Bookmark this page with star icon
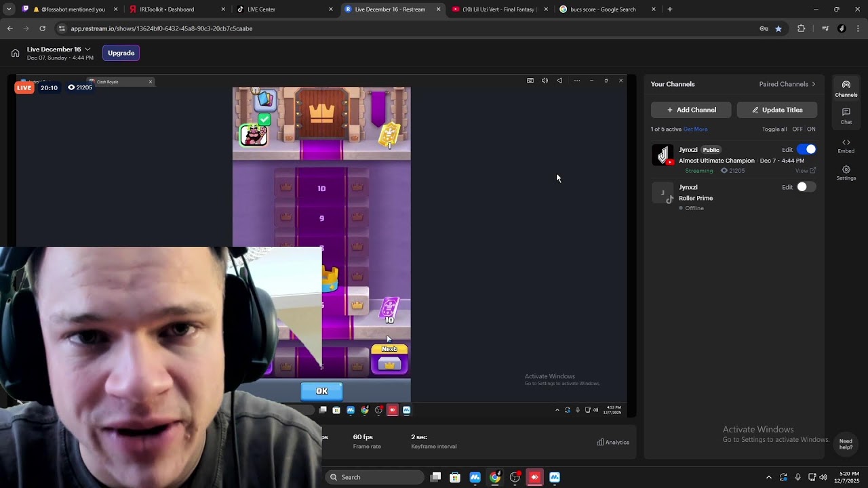The height and width of the screenshot is (488, 868). pos(778,28)
